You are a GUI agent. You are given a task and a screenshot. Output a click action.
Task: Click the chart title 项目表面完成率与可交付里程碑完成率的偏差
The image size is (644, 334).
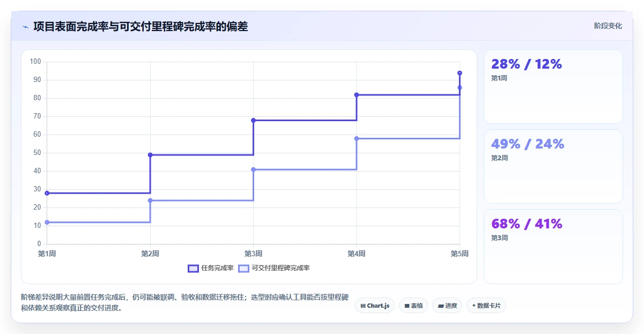point(140,26)
